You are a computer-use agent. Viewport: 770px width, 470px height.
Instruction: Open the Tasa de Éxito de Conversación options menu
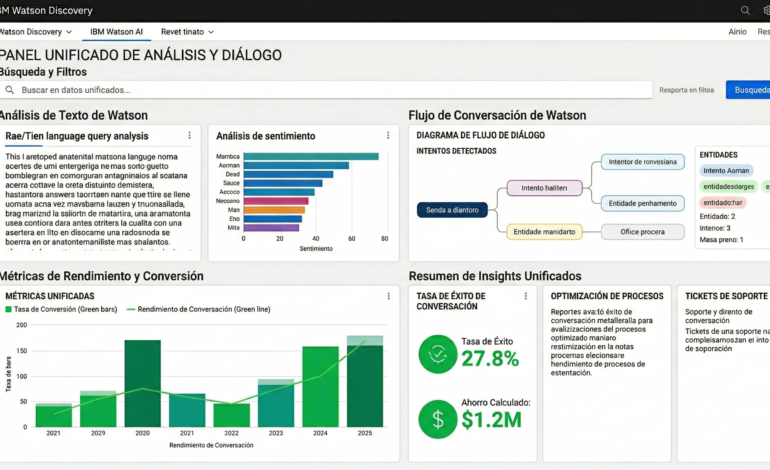point(525,296)
